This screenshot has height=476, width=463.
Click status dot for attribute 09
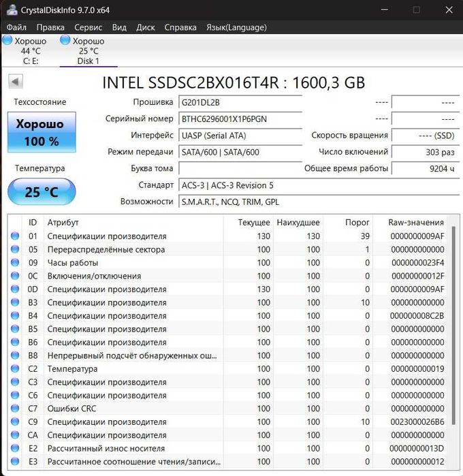tap(15, 262)
